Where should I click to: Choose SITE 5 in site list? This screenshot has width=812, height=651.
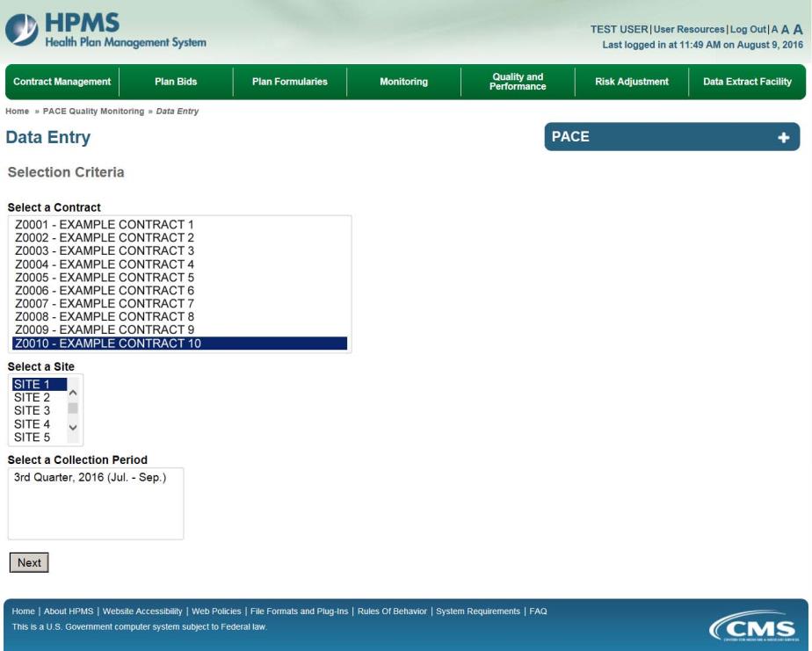[x=40, y=438]
